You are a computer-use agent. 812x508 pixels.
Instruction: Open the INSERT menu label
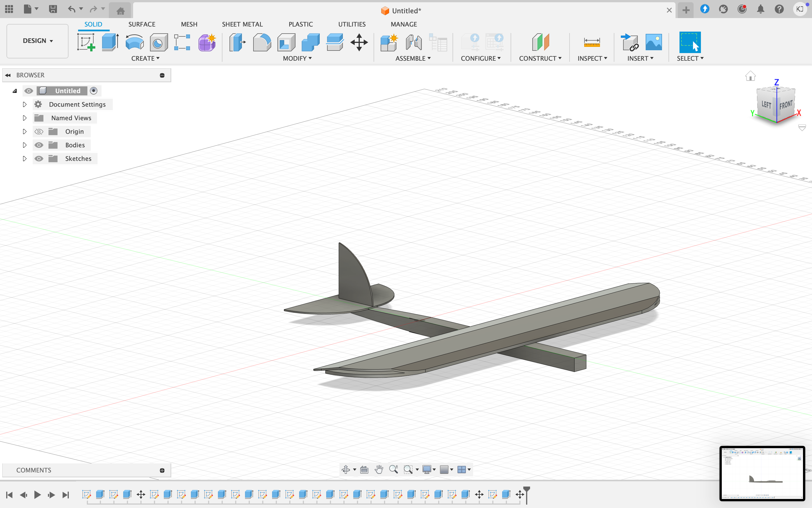pos(640,58)
